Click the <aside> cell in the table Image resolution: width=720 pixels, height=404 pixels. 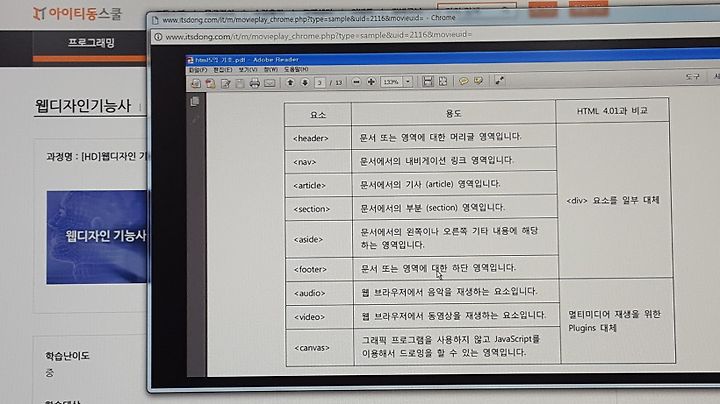point(318,239)
